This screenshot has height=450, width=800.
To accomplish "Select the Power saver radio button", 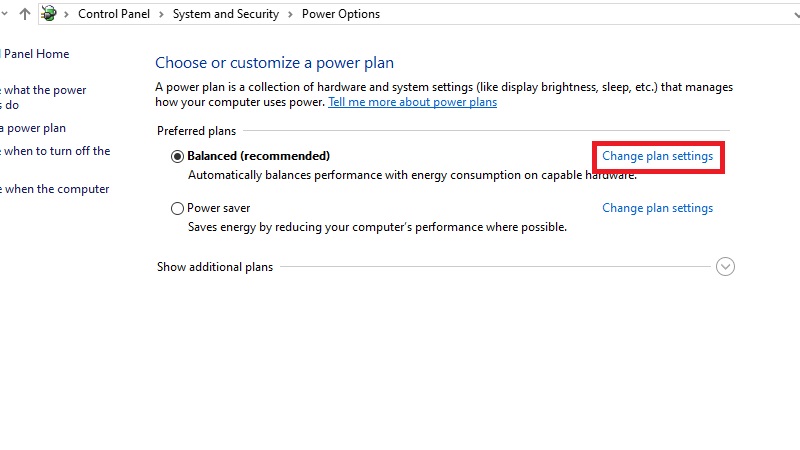I will coord(178,209).
